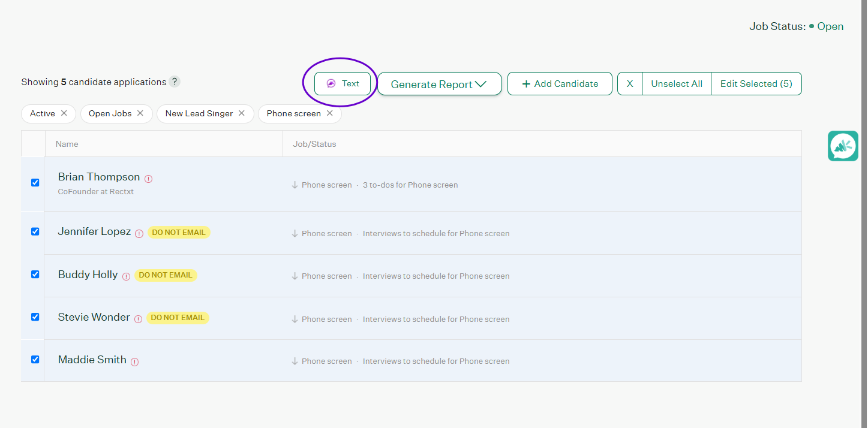Image resolution: width=868 pixels, height=428 pixels.
Task: Click Unselect All button
Action: (676, 84)
